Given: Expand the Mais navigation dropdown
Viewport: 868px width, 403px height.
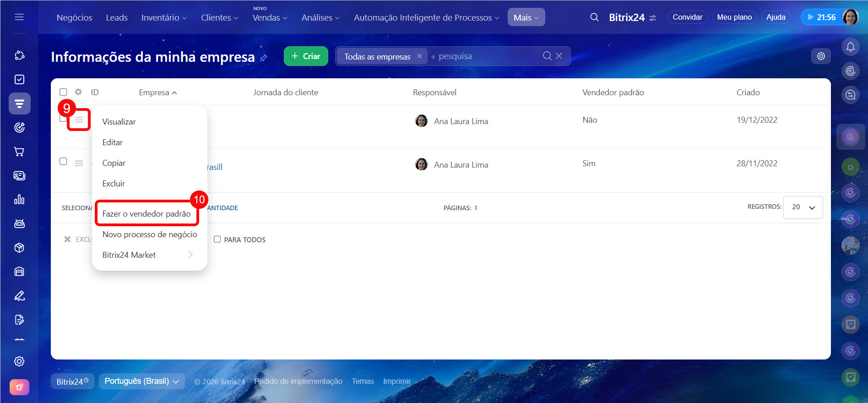Looking at the screenshot, I should coord(526,17).
